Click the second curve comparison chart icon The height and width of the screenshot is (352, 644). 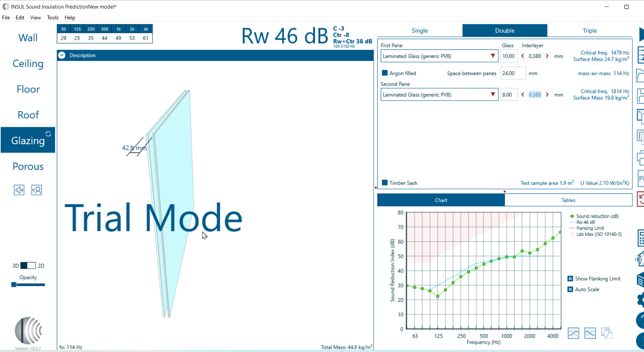point(590,333)
